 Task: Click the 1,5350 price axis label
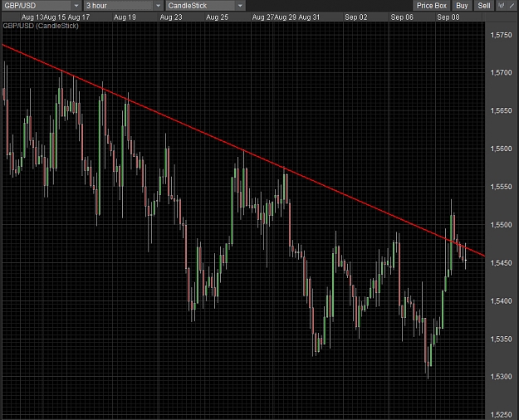(501, 339)
